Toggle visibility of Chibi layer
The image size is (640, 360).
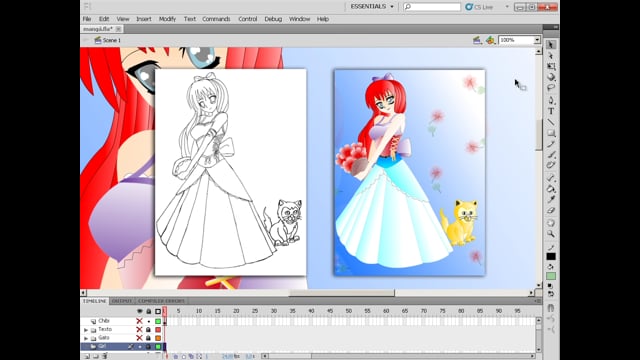pos(139,321)
